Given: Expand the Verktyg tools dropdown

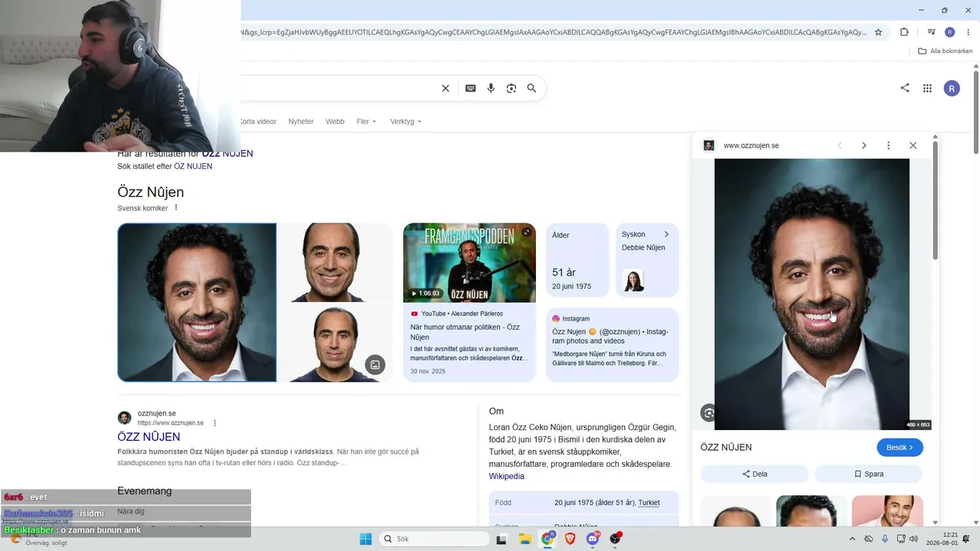Looking at the screenshot, I should click(406, 122).
